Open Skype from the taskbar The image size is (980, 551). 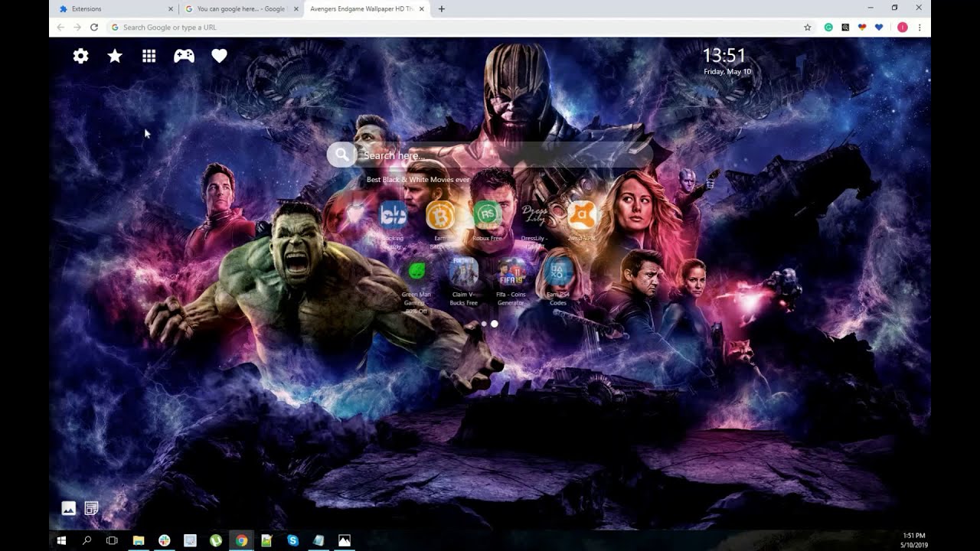pyautogui.click(x=292, y=540)
